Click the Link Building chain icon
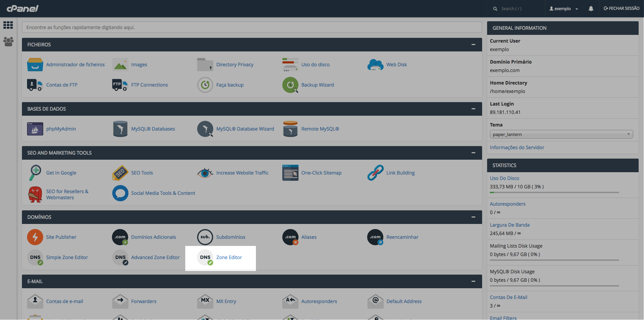 click(x=375, y=173)
